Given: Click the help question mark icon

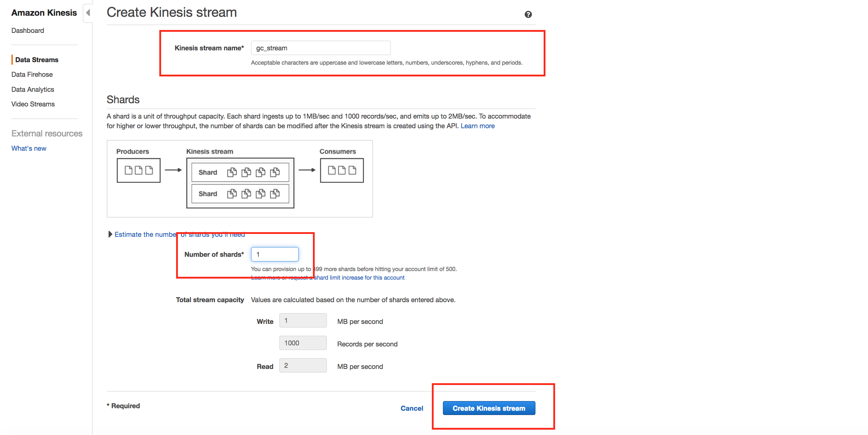Looking at the screenshot, I should [x=528, y=14].
